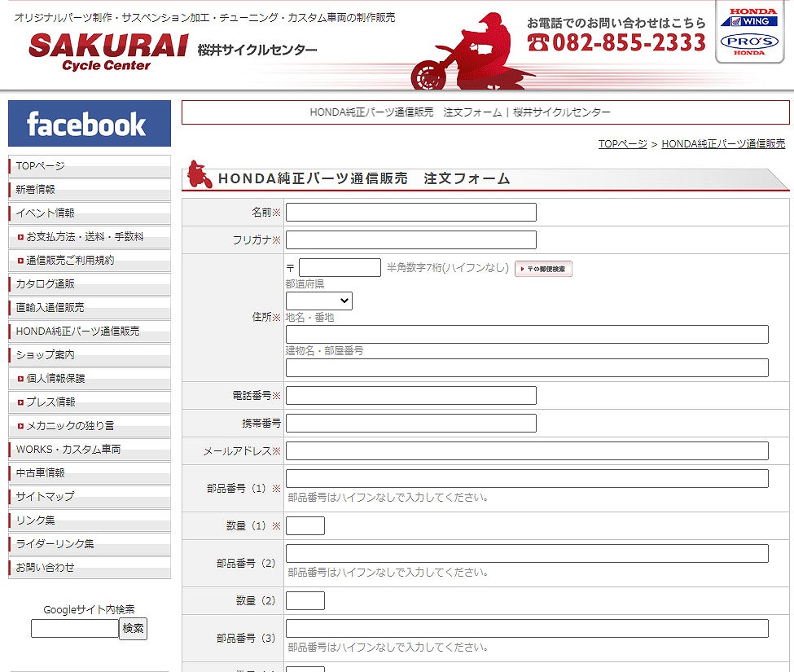This screenshot has width=794, height=672.
Task: Open カタログ通販 in the sidebar
Action: click(x=90, y=284)
